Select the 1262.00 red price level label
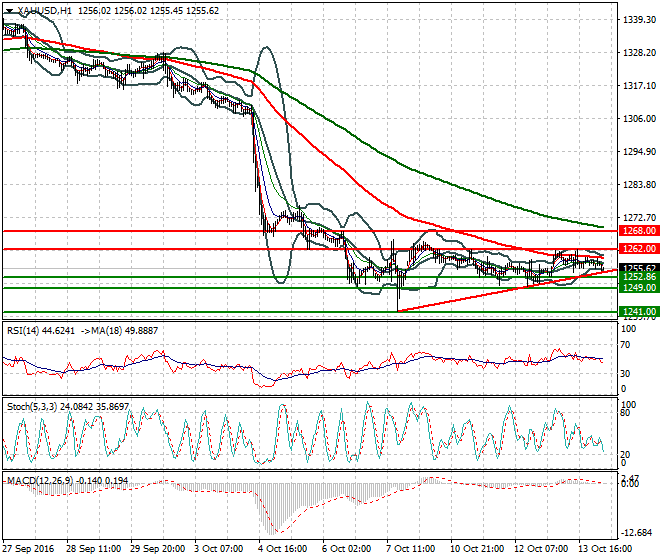The width and height of the screenshot is (660, 560). pos(639,249)
